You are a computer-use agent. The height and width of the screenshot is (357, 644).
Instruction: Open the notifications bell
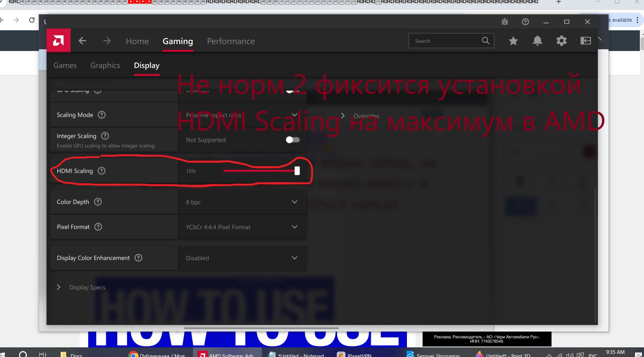coord(538,41)
